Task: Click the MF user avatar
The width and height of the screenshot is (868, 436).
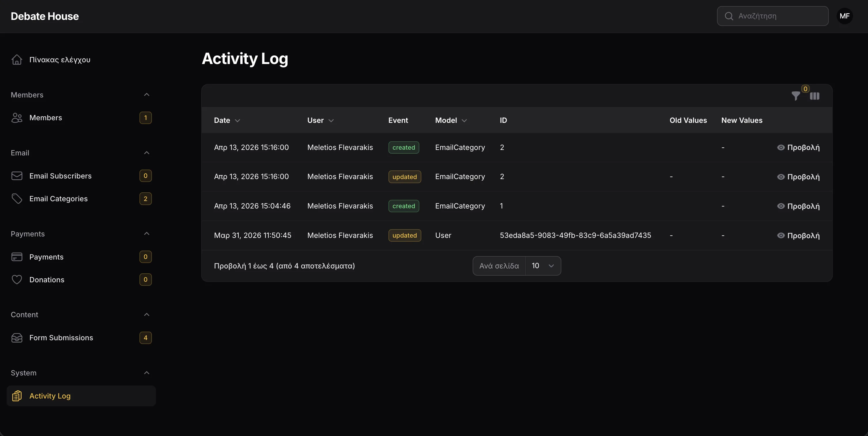Action: (844, 16)
